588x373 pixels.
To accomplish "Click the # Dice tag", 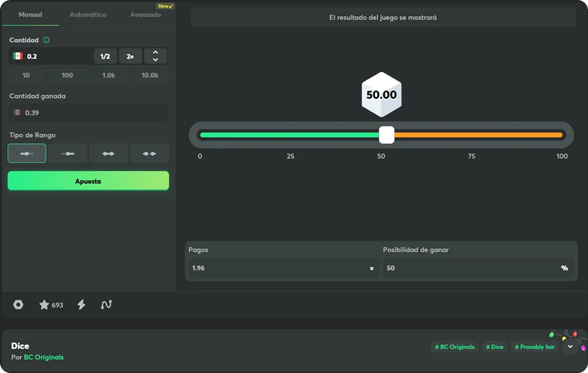I will click(x=495, y=347).
